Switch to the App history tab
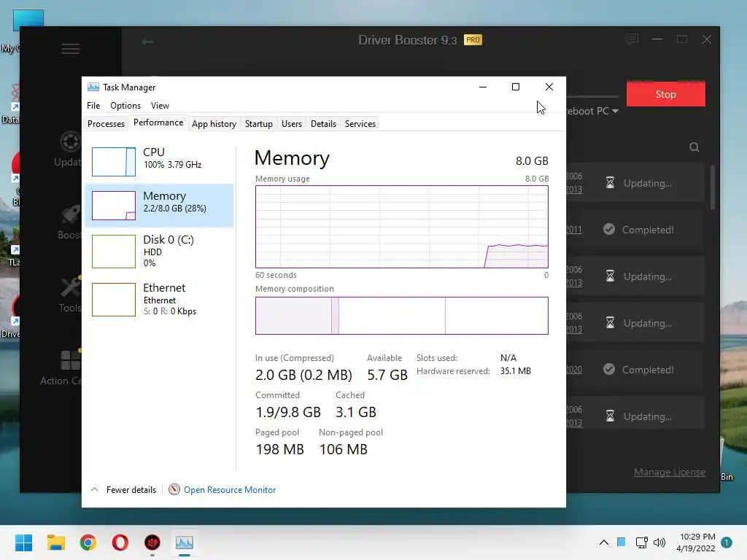This screenshot has width=747, height=560. [x=214, y=124]
